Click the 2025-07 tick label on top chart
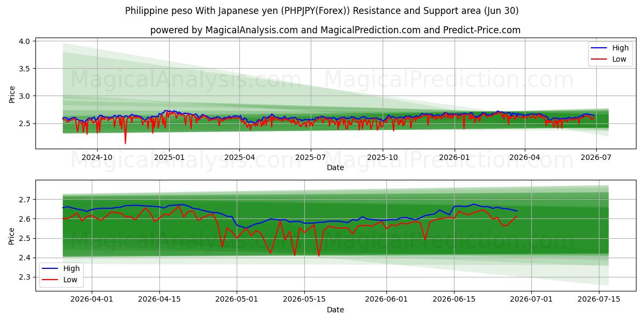 click(311, 158)
